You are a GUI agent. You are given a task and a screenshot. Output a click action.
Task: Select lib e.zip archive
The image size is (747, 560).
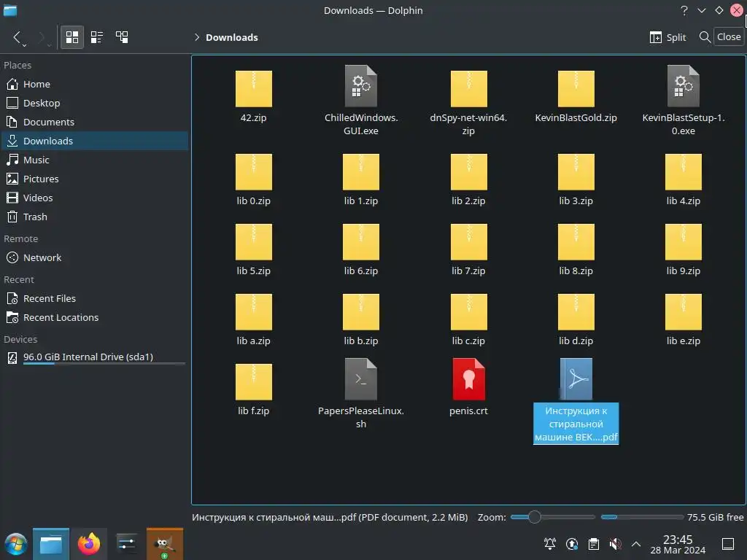click(x=683, y=312)
